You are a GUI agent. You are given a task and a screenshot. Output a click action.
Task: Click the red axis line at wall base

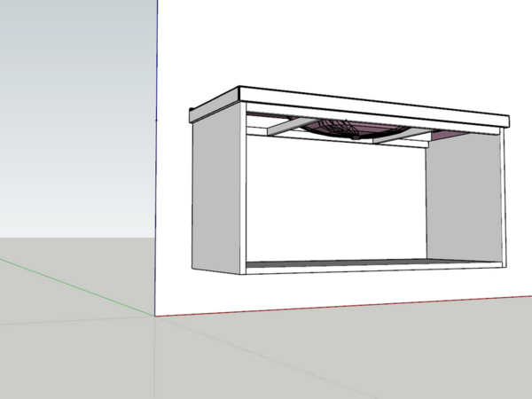click(355, 307)
